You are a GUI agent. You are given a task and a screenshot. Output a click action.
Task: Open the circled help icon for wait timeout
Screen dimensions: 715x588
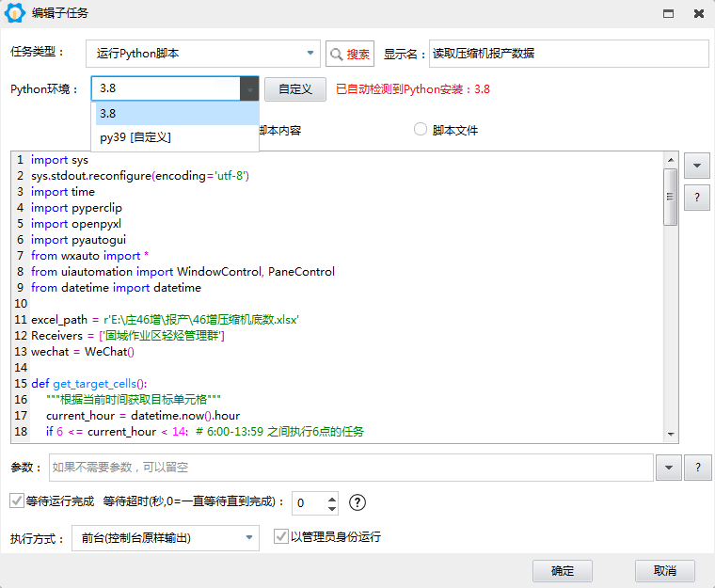click(x=357, y=502)
